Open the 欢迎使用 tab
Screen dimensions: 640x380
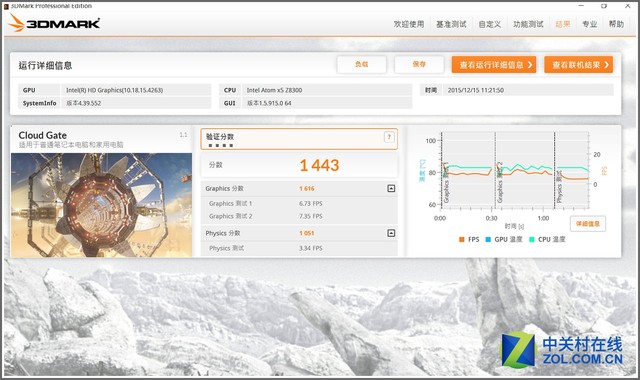click(409, 24)
